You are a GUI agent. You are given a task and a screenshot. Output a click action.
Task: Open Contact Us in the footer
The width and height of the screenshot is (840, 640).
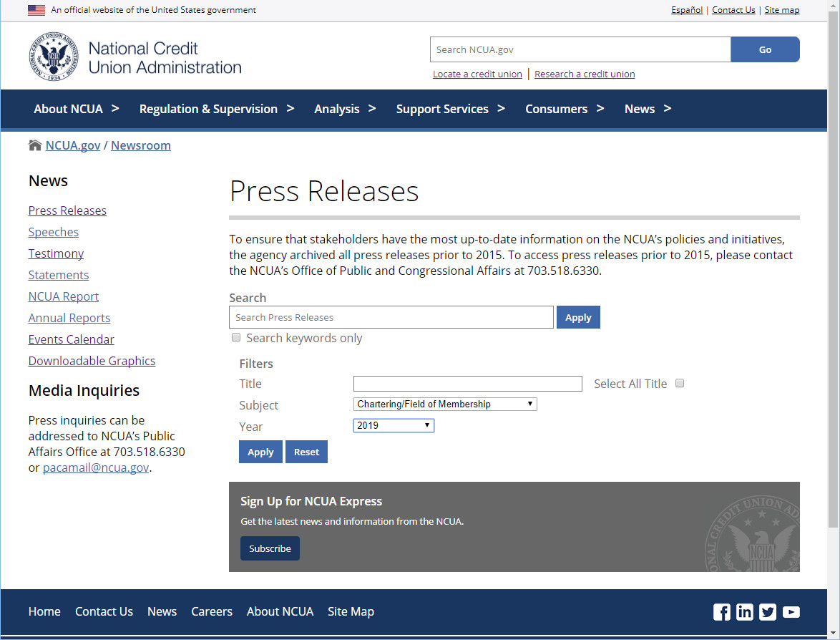pyautogui.click(x=104, y=611)
